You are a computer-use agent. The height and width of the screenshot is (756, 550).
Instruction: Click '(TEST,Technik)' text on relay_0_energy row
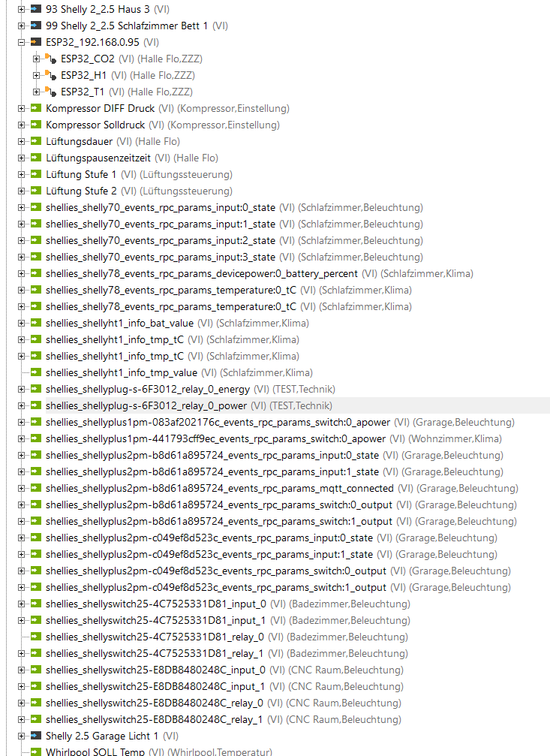304,389
